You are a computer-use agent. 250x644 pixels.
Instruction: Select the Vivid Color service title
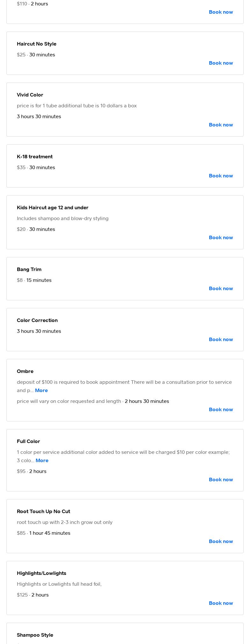point(30,95)
